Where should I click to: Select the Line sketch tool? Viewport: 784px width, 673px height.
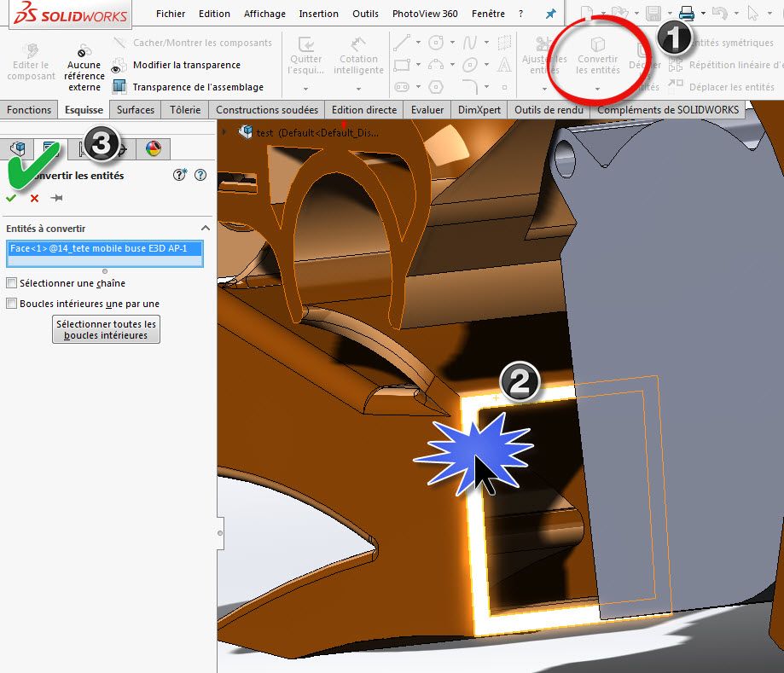pyautogui.click(x=402, y=43)
